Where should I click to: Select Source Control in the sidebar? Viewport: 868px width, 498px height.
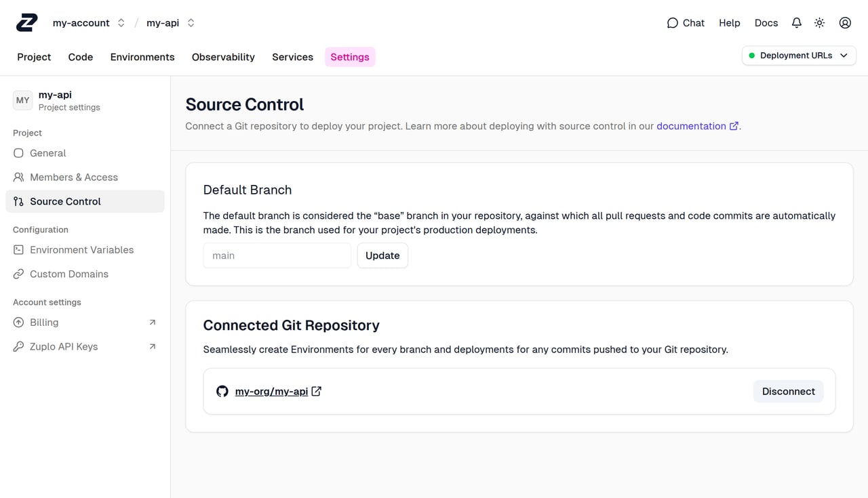tap(85, 201)
